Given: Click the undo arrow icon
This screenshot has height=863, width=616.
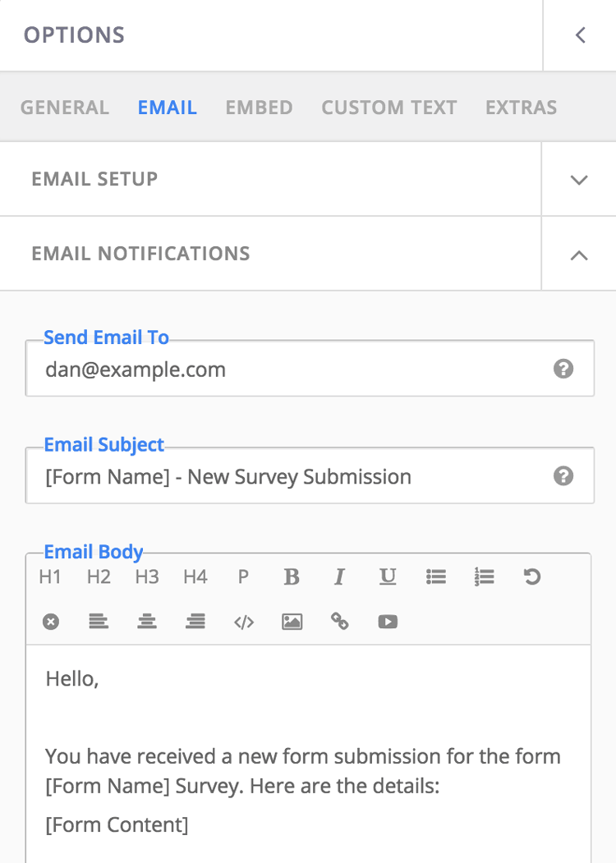Looking at the screenshot, I should [x=532, y=576].
